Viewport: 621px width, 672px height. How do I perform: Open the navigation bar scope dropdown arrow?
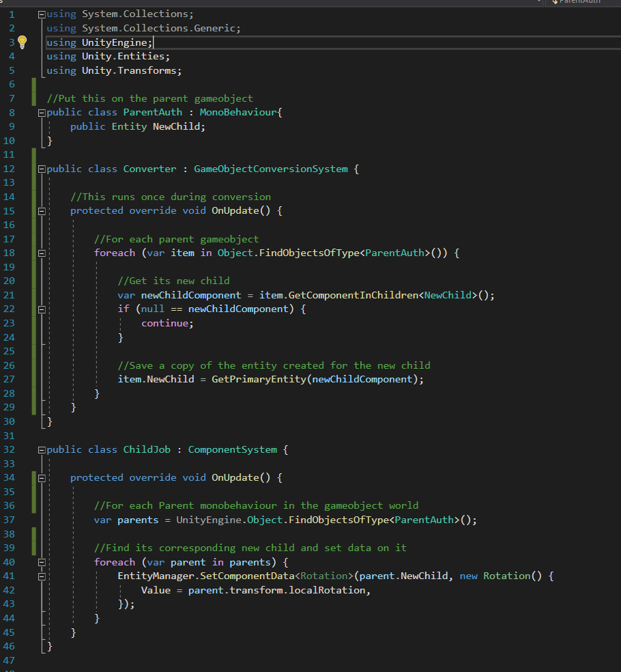click(539, 2)
